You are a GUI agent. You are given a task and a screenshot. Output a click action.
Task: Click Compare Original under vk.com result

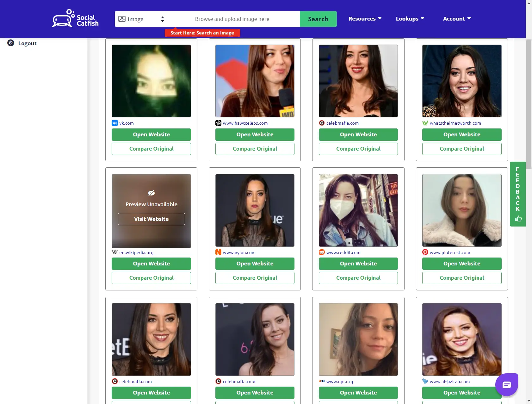pos(151,149)
